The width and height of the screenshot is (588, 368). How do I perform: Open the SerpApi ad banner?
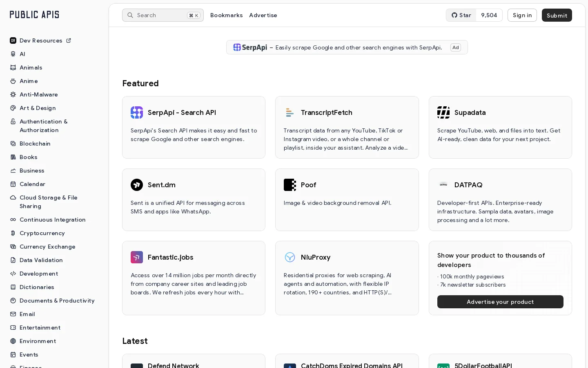tap(347, 47)
